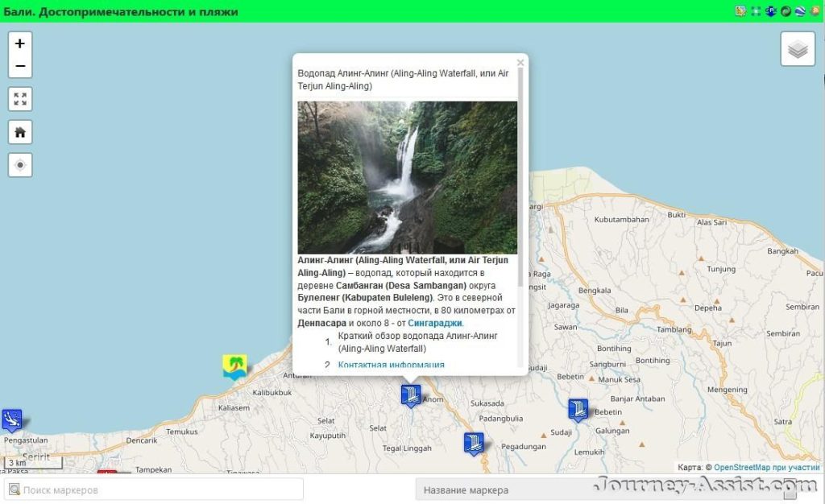Click the Google Earth icon in header
Image resolution: width=825 pixels, height=504 pixels.
[x=800, y=11]
